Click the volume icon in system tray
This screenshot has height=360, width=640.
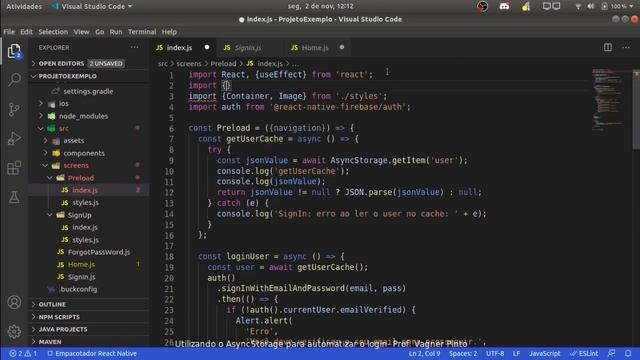(591, 7)
